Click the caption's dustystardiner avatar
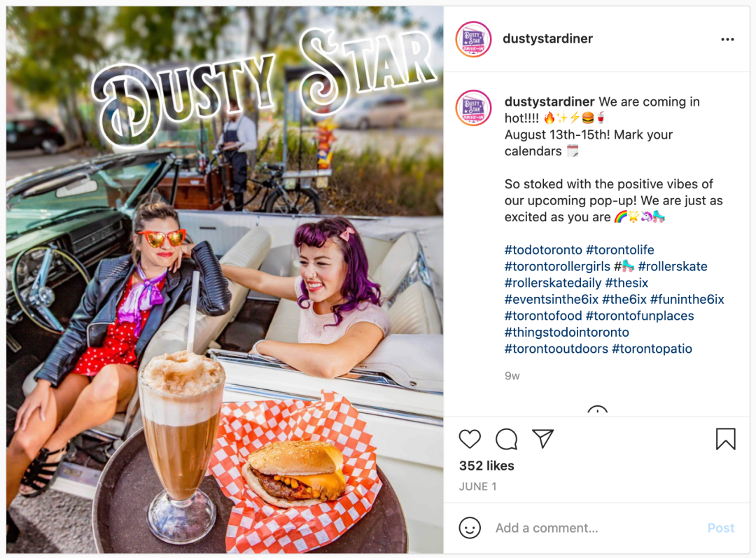The image size is (756, 558). tap(473, 108)
